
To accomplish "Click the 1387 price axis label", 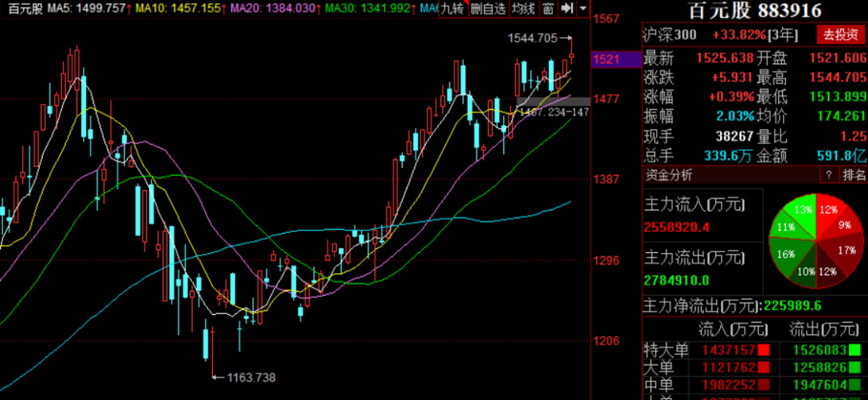I will tap(606, 179).
